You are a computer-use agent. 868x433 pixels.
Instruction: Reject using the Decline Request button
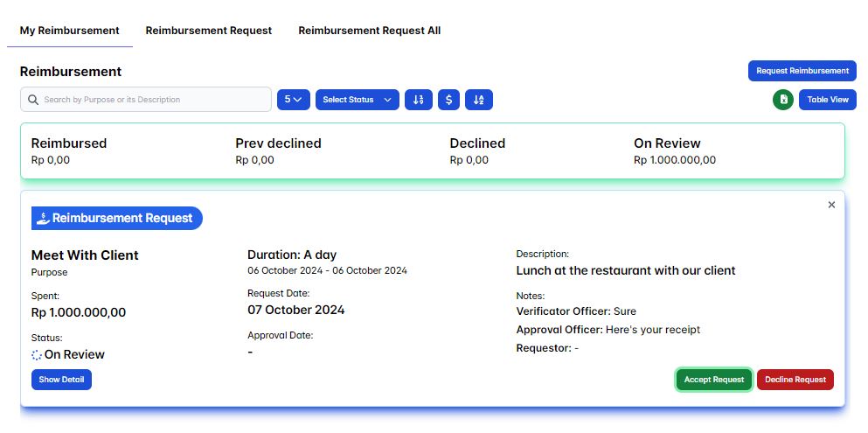coord(795,380)
